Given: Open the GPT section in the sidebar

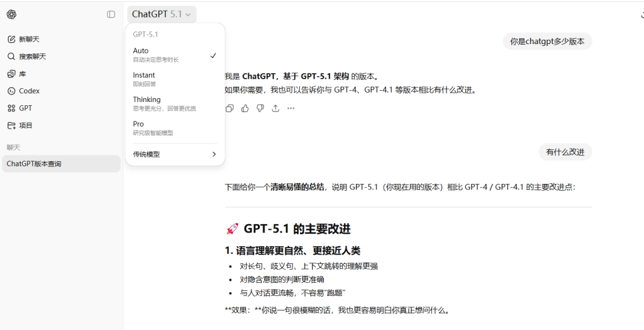Looking at the screenshot, I should 25,108.
